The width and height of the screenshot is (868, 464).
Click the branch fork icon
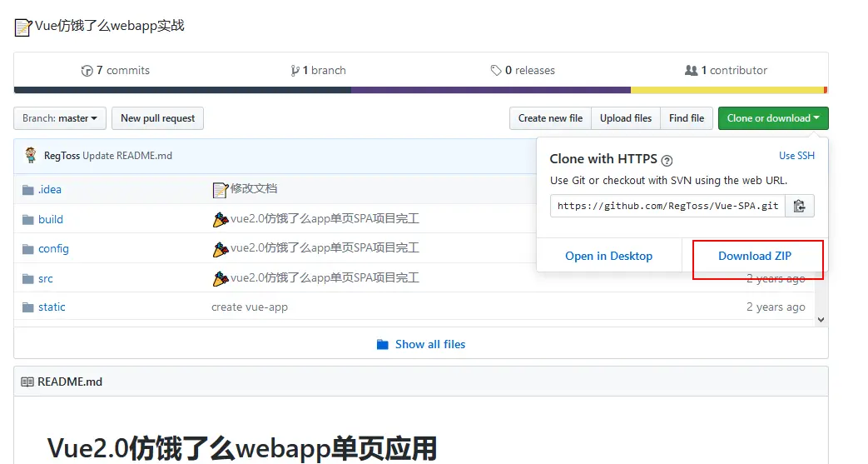(x=295, y=71)
